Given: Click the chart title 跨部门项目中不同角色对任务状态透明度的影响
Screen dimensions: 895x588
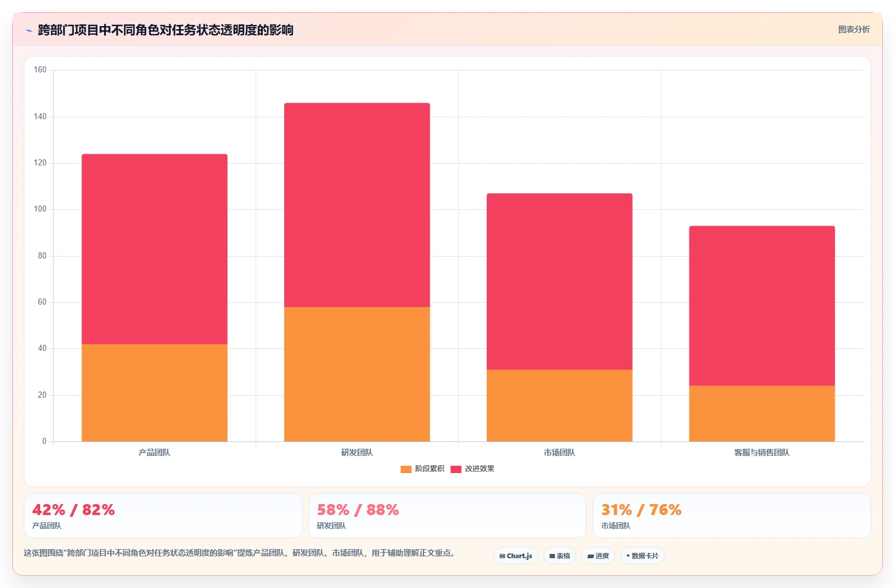Looking at the screenshot, I should coord(165,30).
